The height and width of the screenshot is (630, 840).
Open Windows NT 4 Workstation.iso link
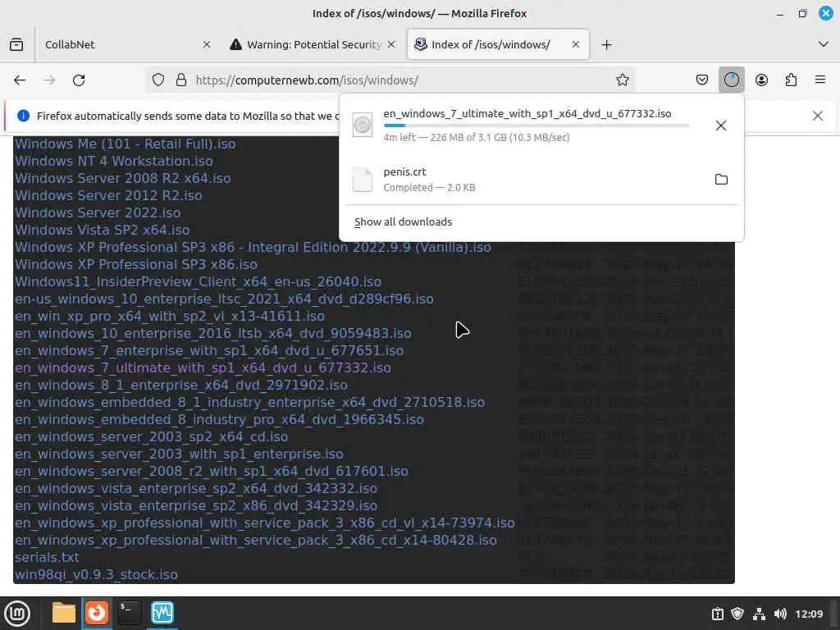coord(113,162)
